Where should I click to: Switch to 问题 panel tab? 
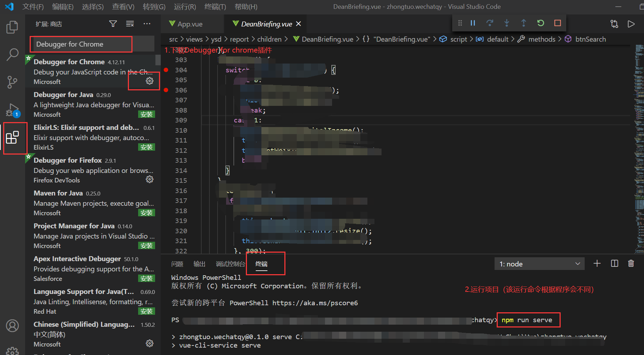(x=177, y=264)
